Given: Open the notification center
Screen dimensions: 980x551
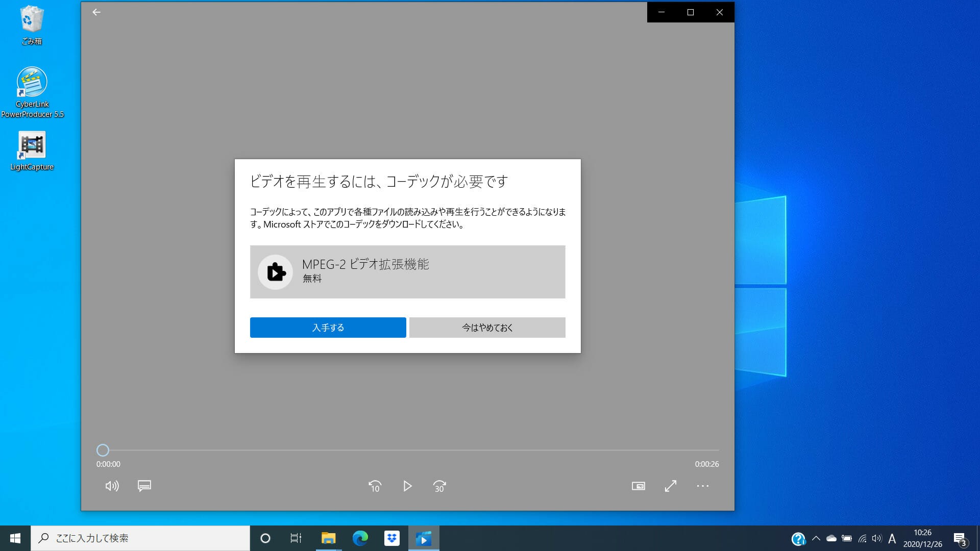Looking at the screenshot, I should click(x=960, y=539).
